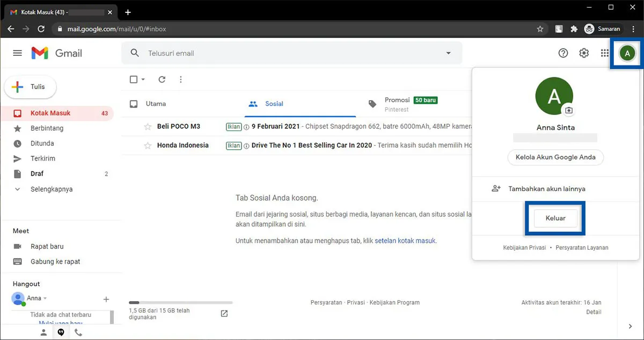Open Gmail settings gear icon
Image resolution: width=644 pixels, height=340 pixels.
click(x=584, y=53)
